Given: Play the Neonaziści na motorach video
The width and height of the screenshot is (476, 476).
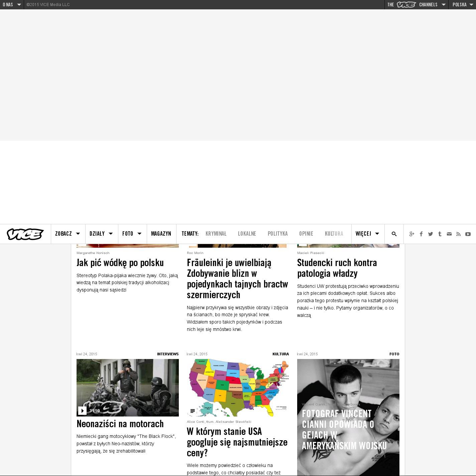Looking at the screenshot, I should pyautogui.click(x=82, y=410).
